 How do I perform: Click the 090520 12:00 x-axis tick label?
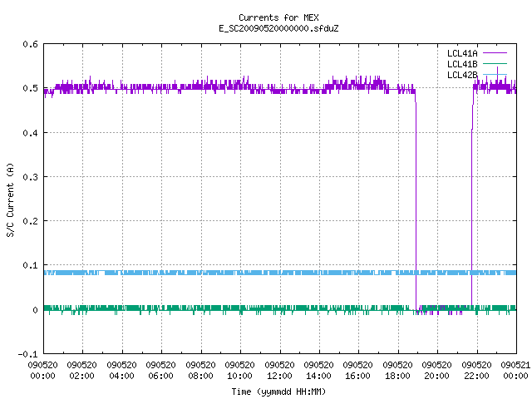pos(280,371)
